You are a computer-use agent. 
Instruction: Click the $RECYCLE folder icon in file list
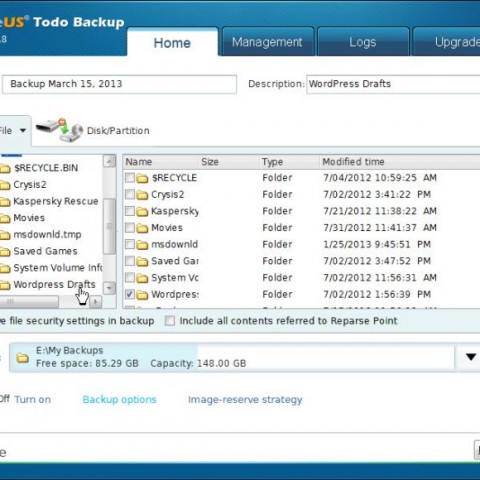[142, 178]
